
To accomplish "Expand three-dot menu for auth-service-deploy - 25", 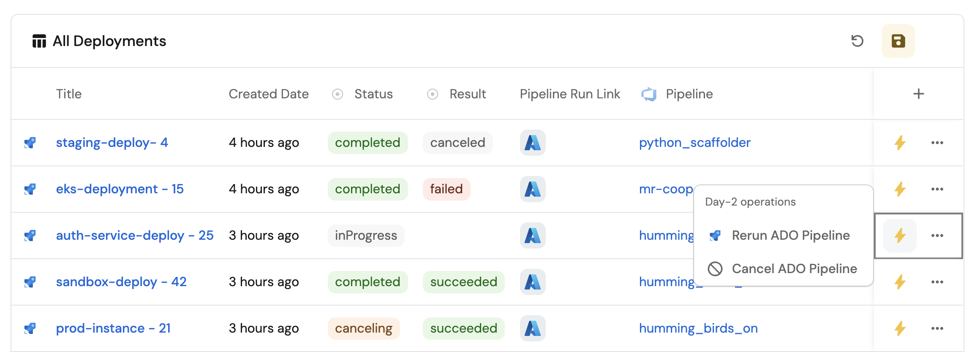I will click(937, 236).
